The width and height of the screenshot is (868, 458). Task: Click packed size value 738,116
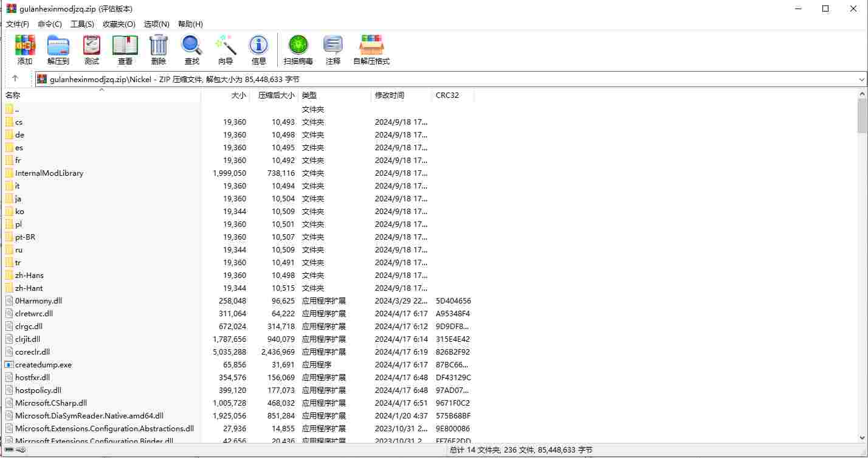(x=281, y=173)
